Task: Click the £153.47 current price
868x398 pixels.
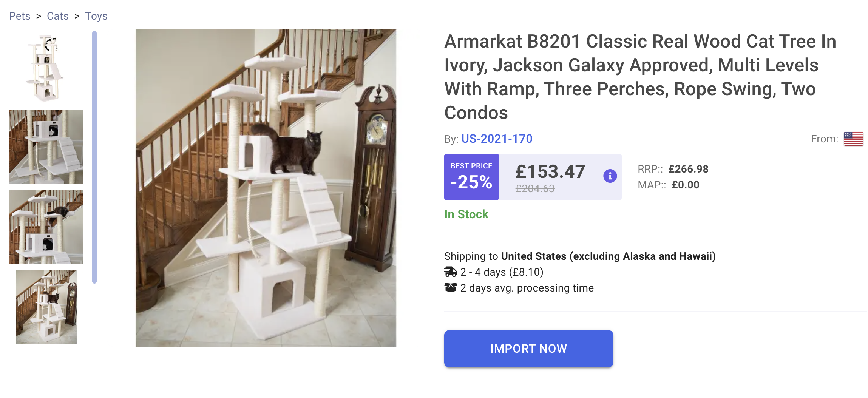Action: tap(550, 172)
